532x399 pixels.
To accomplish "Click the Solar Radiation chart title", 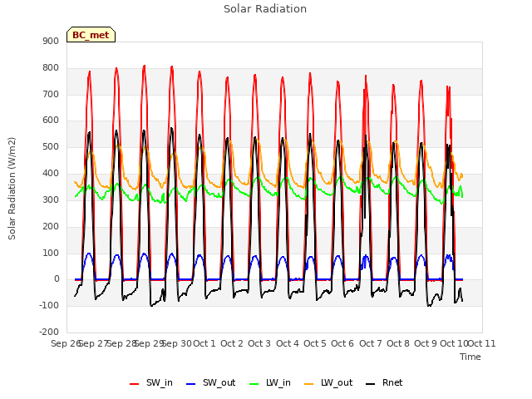I will (x=265, y=9).
